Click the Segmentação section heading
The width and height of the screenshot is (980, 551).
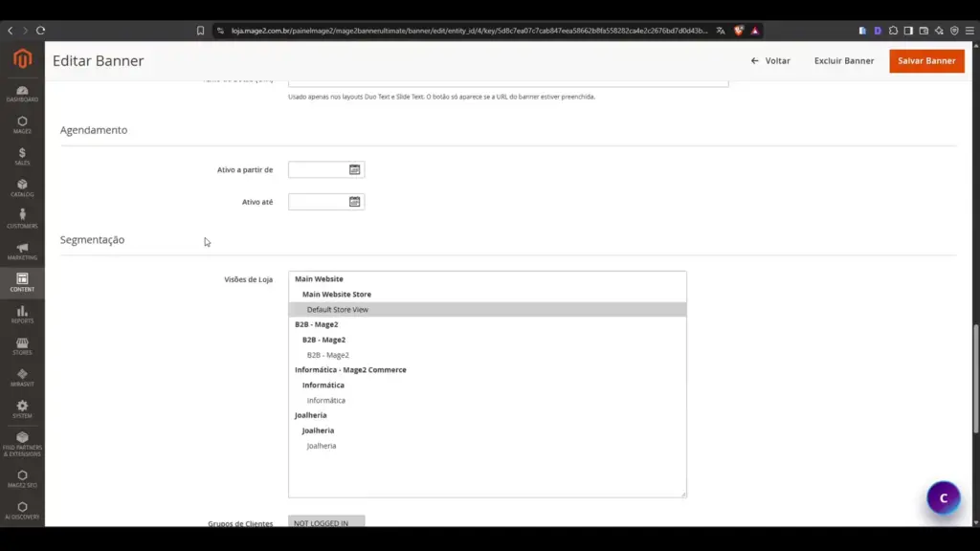tap(92, 240)
